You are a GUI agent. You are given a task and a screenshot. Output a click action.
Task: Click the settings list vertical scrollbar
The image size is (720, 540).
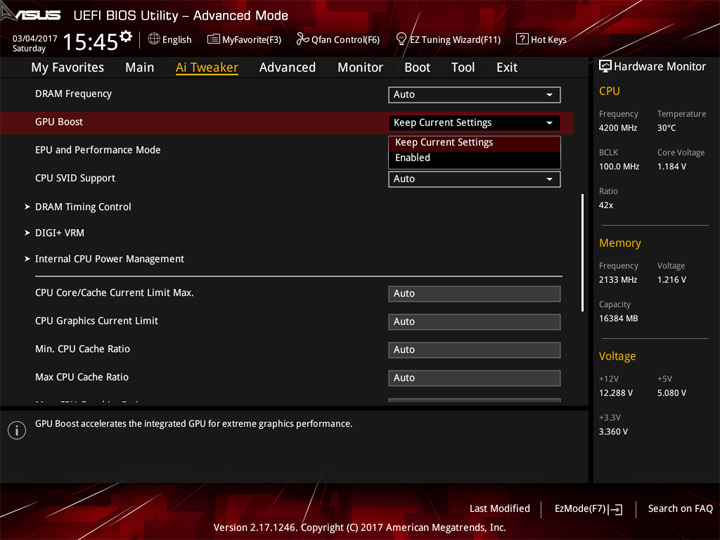point(583,253)
